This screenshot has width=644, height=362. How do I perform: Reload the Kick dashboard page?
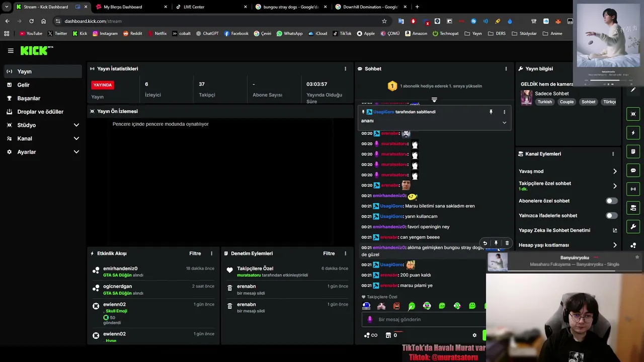click(31, 21)
